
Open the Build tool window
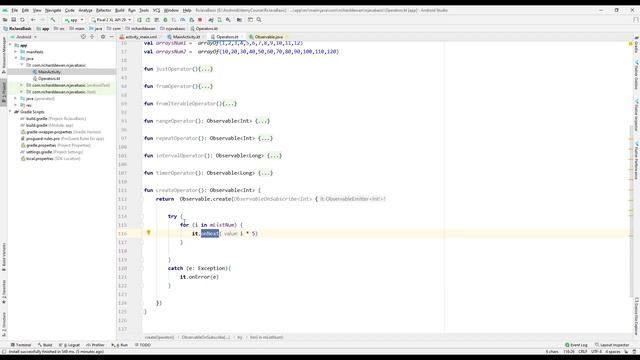coord(45,345)
